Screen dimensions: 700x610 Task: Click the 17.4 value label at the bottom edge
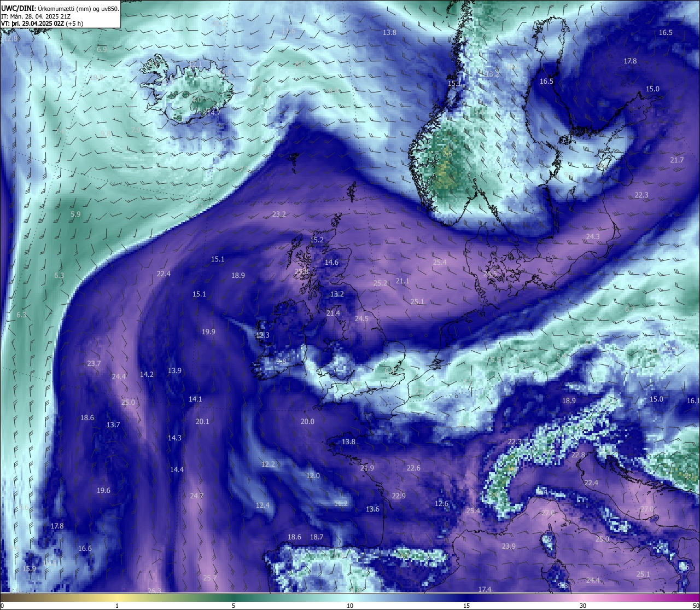click(485, 589)
